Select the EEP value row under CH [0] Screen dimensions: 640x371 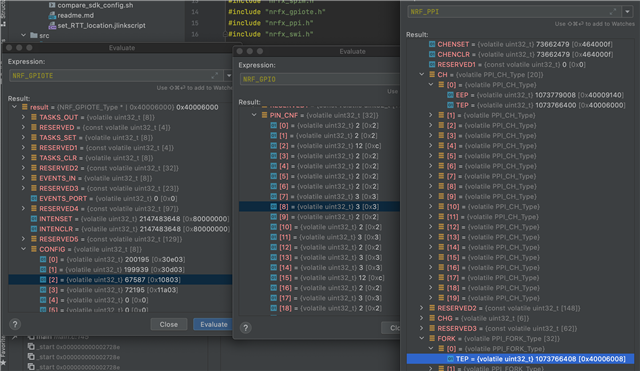(x=520, y=95)
